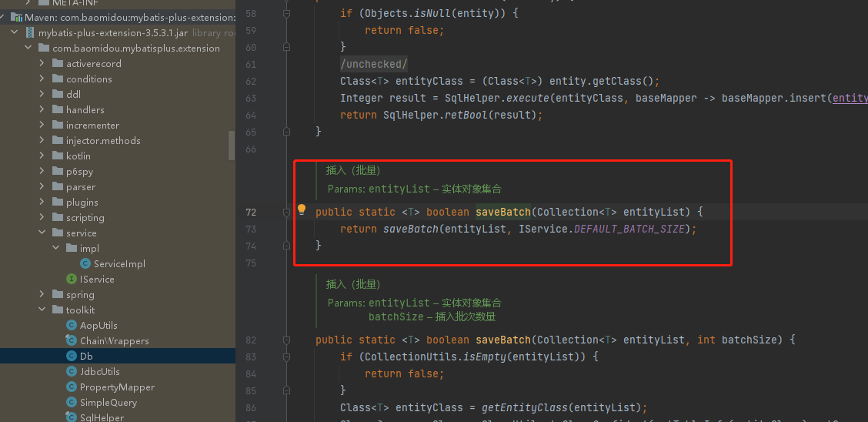Click the lightbulb intention icon on line 72
The height and width of the screenshot is (422, 868).
click(x=302, y=210)
